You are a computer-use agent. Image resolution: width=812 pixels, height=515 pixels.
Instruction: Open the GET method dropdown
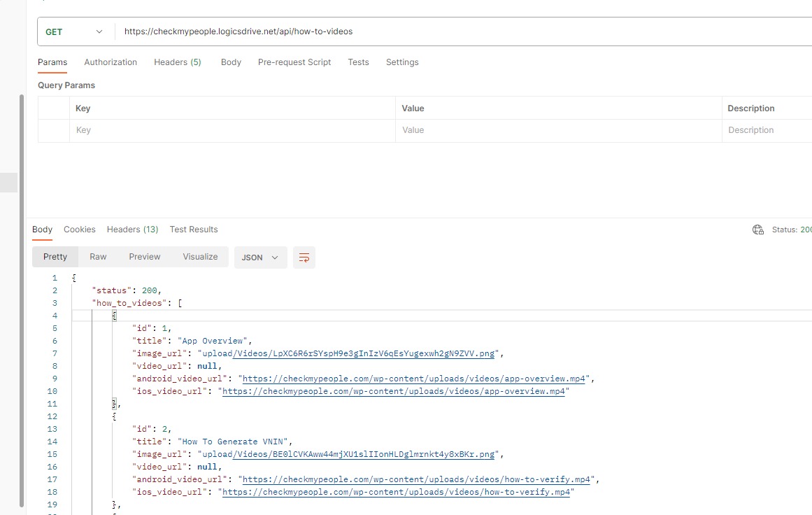click(73, 31)
